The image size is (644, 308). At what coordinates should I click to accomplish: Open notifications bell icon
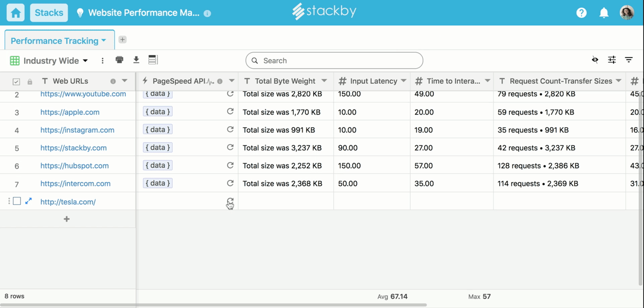(604, 13)
